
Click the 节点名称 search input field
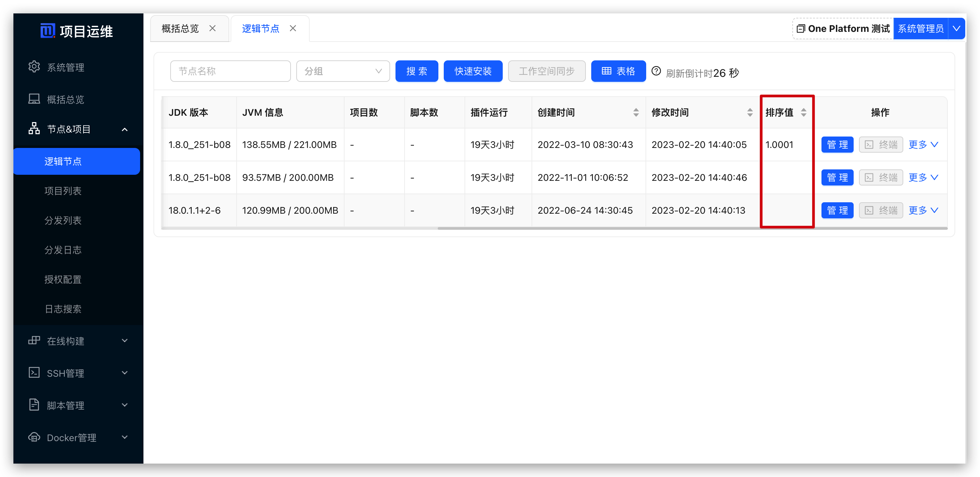230,71
